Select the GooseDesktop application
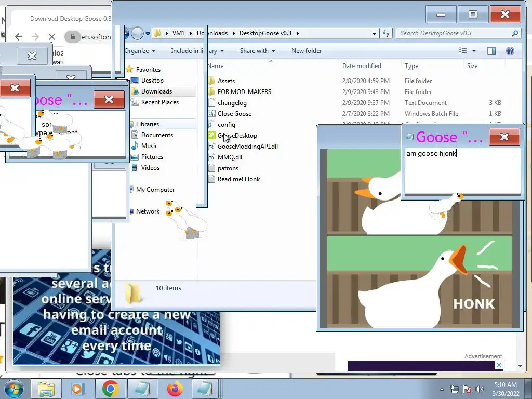 [237, 136]
